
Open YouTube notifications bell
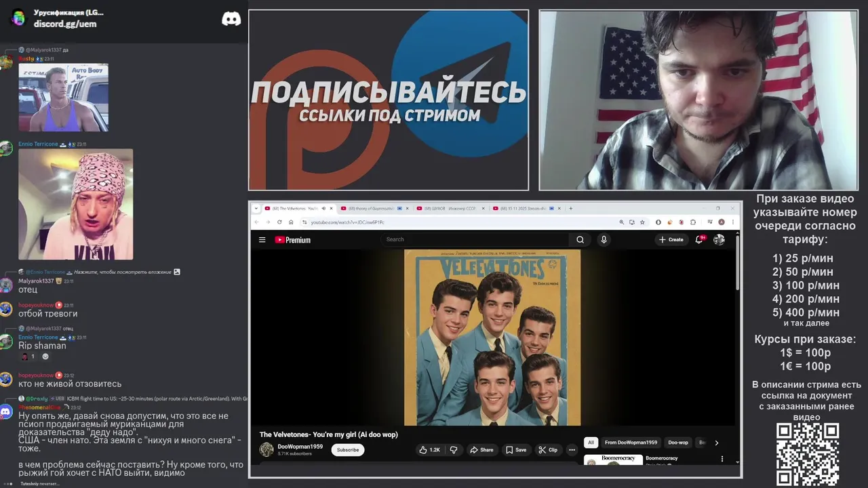pos(699,239)
